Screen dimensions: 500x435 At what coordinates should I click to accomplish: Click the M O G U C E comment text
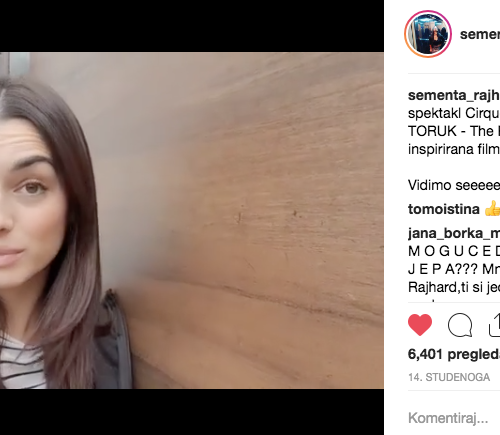tap(454, 251)
